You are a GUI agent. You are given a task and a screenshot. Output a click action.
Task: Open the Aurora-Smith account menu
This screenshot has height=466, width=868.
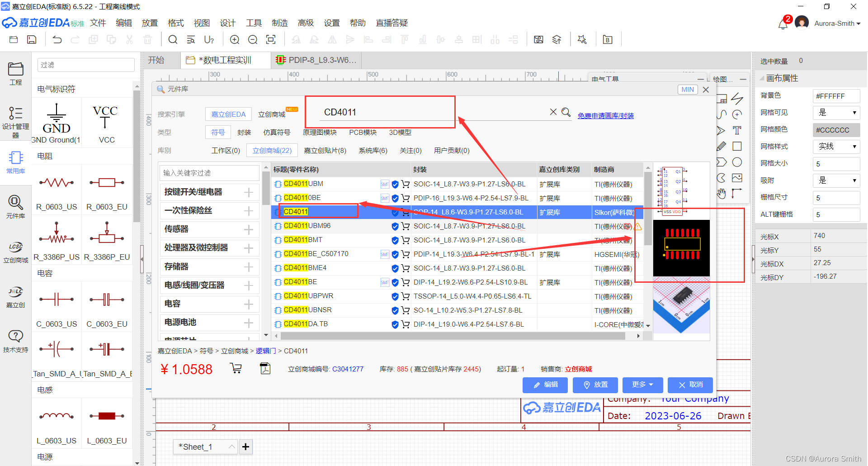(837, 24)
